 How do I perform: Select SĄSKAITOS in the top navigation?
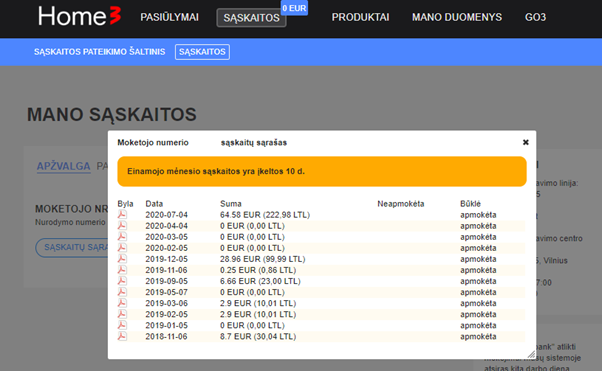click(x=251, y=18)
